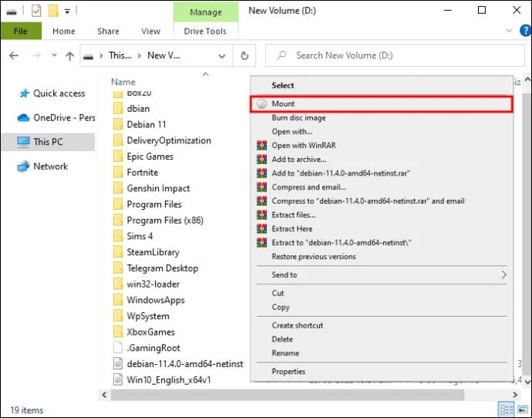Choose Extract files... entry
This screenshot has height=418, width=532.
tap(382, 215)
